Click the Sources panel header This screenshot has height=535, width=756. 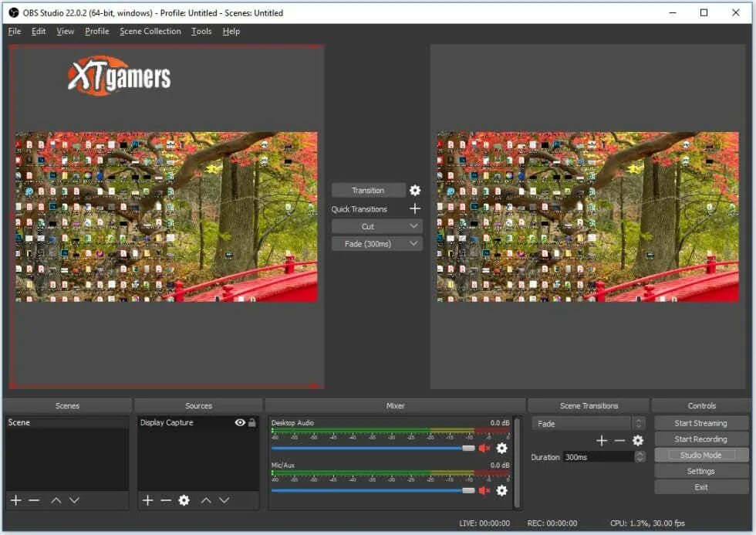[x=199, y=406]
